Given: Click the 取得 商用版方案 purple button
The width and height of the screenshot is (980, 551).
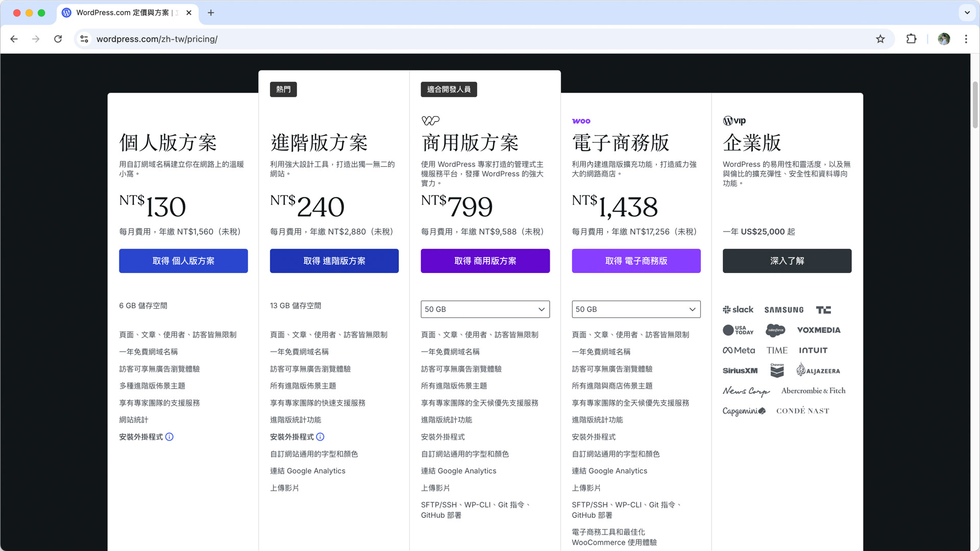Looking at the screenshot, I should [x=485, y=261].
